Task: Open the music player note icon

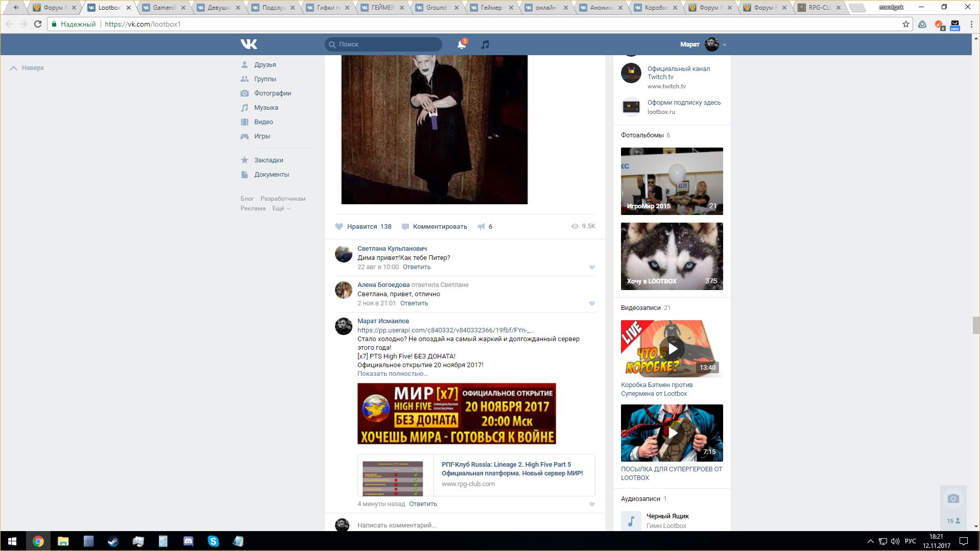Action: tap(485, 44)
